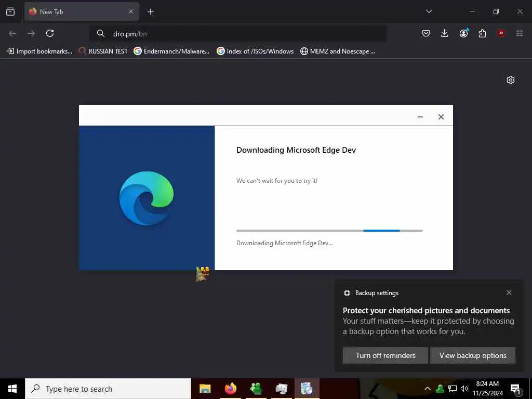Image resolution: width=532 pixels, height=399 pixels.
Task: Dismiss the Backup settings notification
Action: click(509, 292)
